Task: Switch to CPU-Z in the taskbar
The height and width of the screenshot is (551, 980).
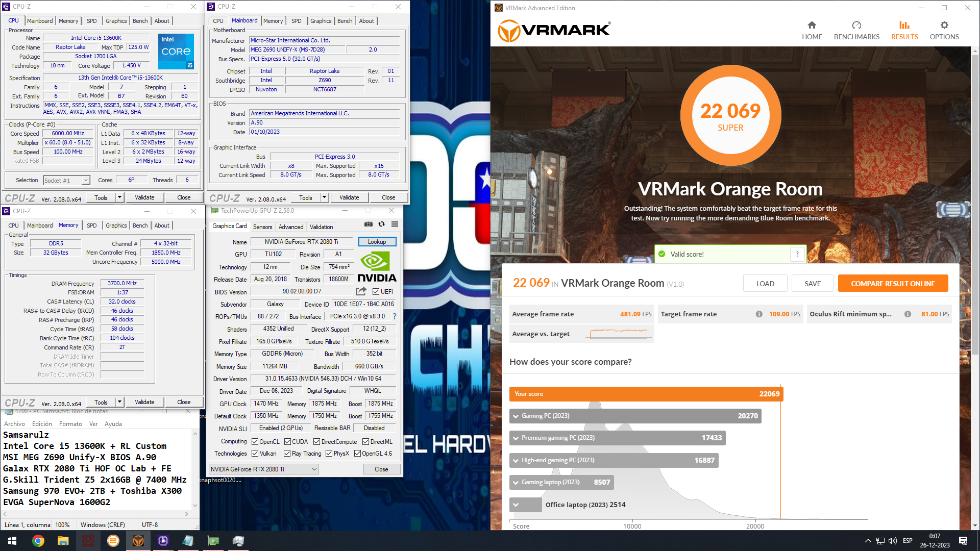Action: (163, 541)
